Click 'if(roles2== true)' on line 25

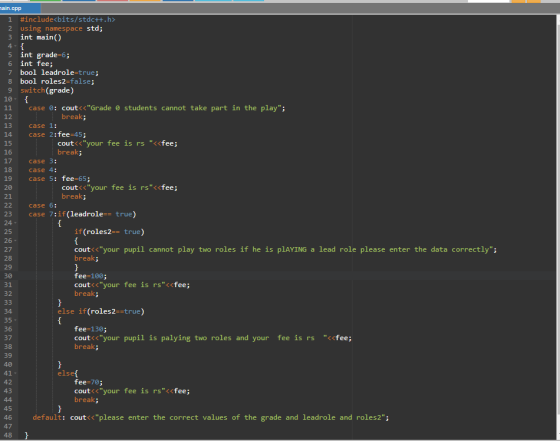point(109,232)
